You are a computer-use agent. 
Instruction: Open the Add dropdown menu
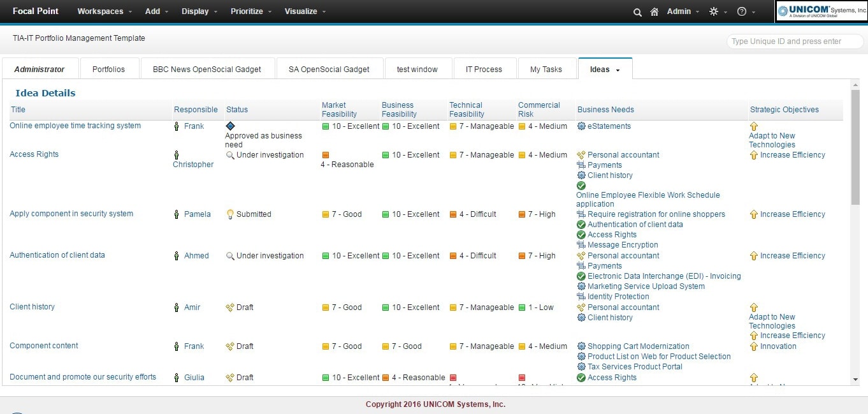[157, 11]
